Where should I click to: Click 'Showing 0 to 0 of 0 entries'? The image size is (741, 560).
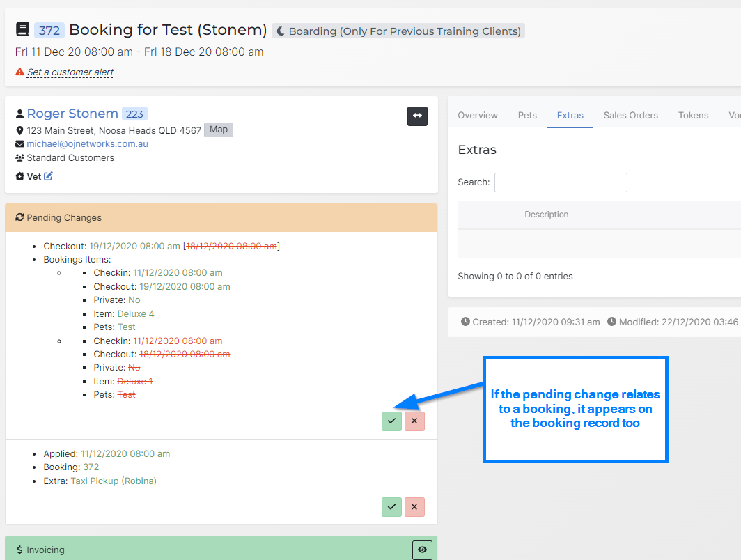[515, 277]
